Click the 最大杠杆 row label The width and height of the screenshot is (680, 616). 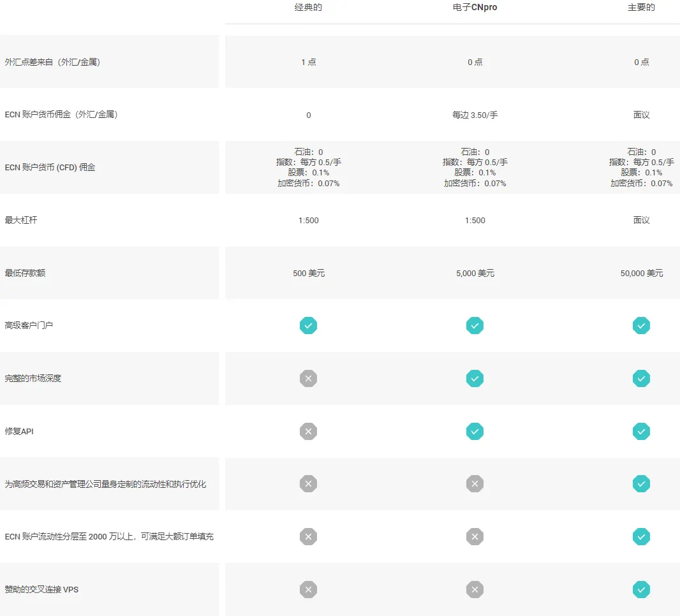[21, 220]
